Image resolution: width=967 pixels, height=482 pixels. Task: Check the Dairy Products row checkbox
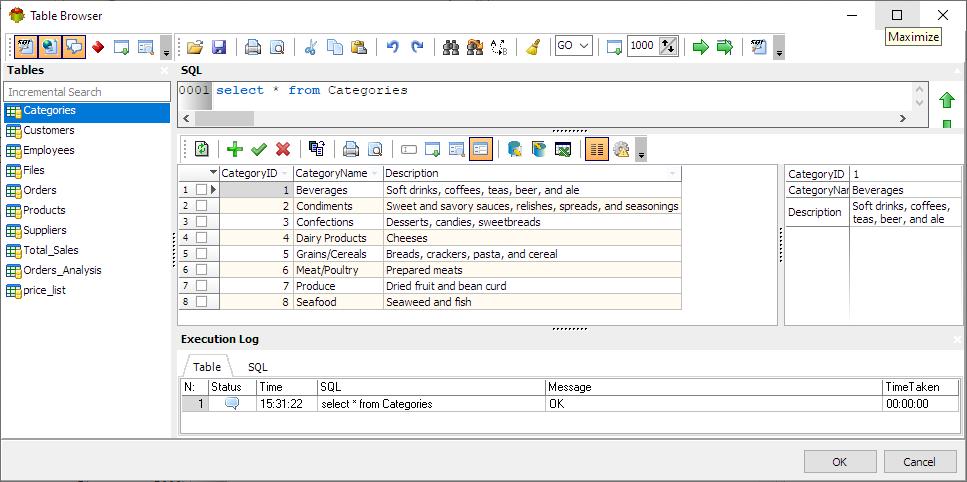(x=201, y=238)
